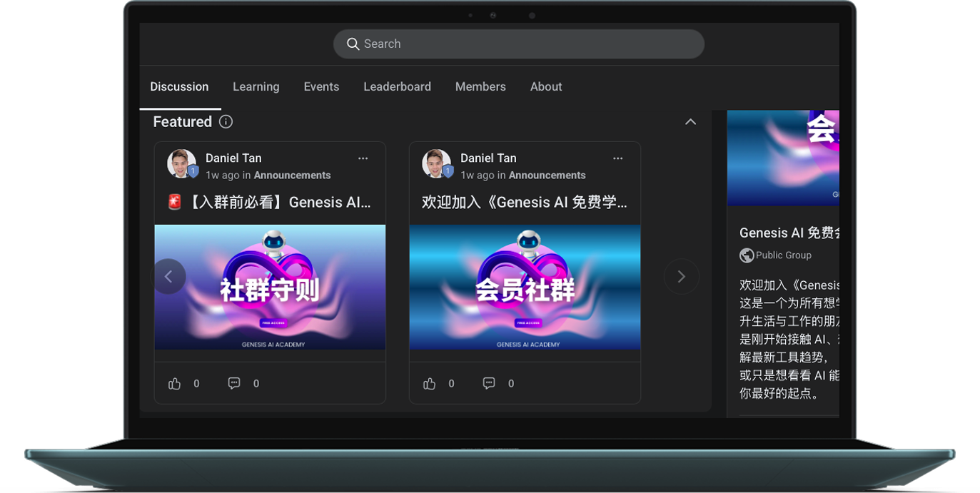Open the Events tab
The width and height of the screenshot is (980, 493).
click(x=321, y=87)
